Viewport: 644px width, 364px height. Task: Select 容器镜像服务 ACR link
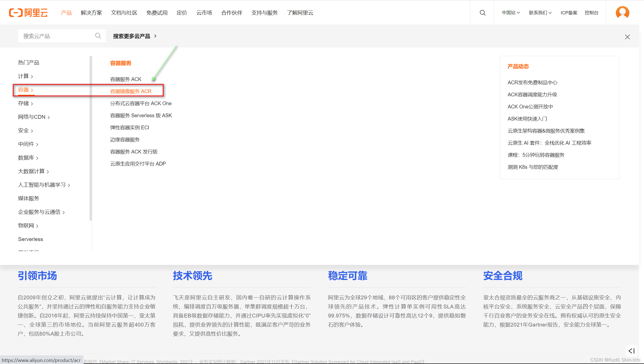[131, 91]
